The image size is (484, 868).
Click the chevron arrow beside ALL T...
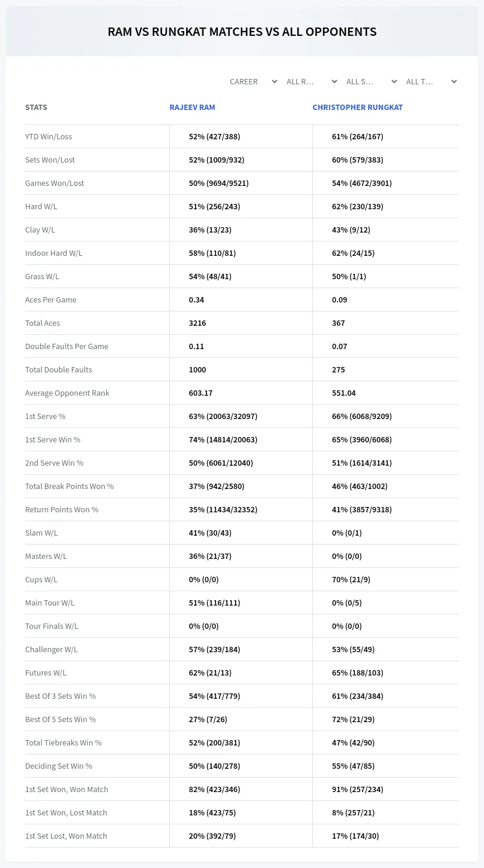pos(454,81)
